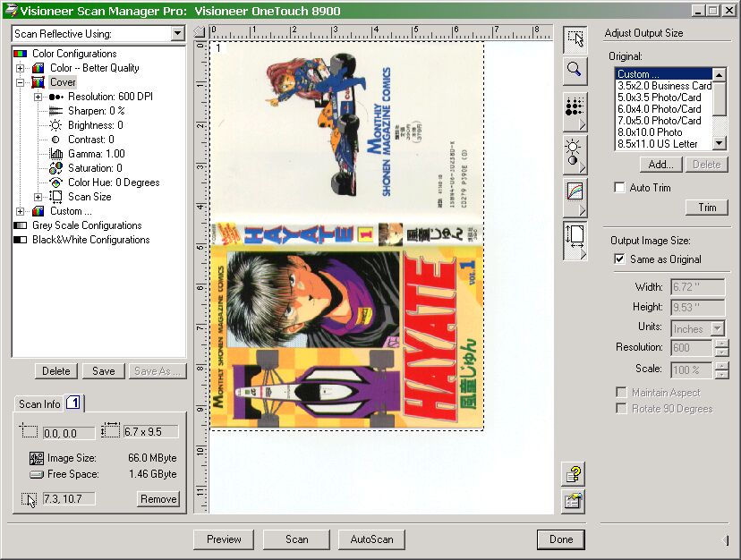Decrease the Scale stepper value

pyautogui.click(x=721, y=374)
